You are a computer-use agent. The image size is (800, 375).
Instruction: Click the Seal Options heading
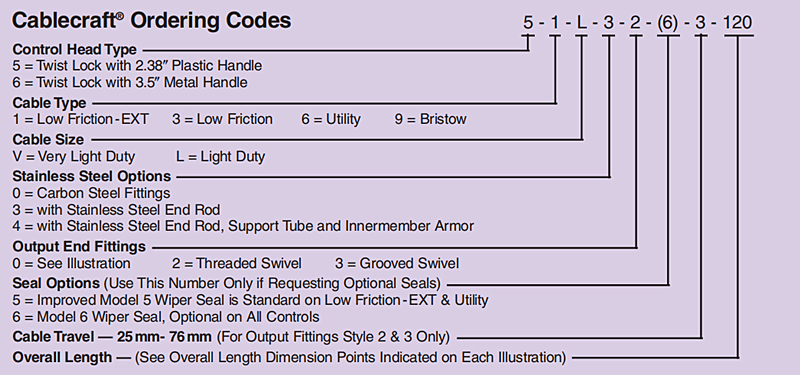[x=56, y=283]
